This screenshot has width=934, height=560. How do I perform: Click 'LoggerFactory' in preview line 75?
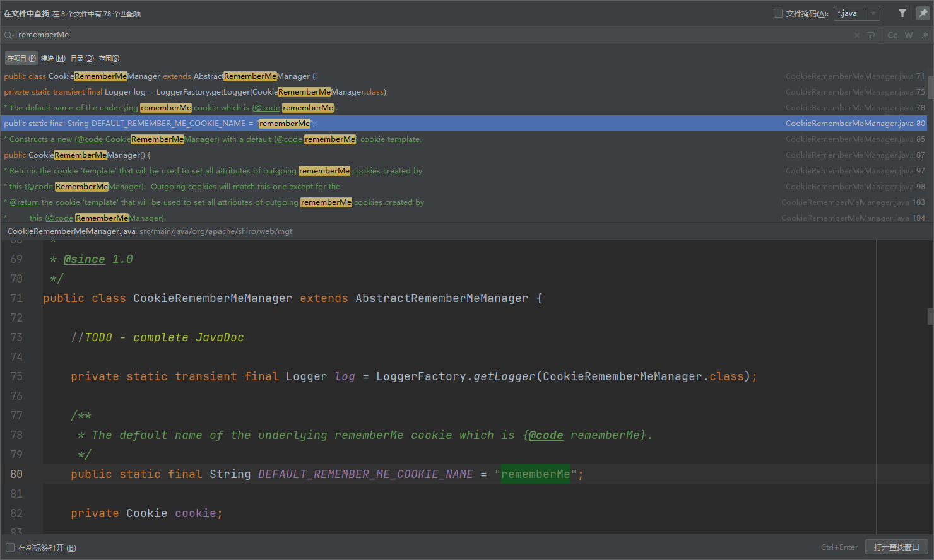[x=421, y=376]
